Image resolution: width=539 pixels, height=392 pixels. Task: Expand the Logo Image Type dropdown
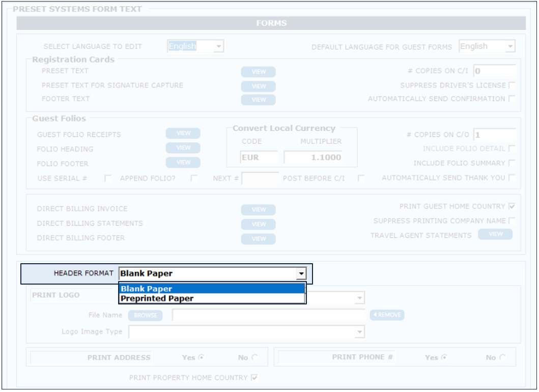click(x=360, y=332)
